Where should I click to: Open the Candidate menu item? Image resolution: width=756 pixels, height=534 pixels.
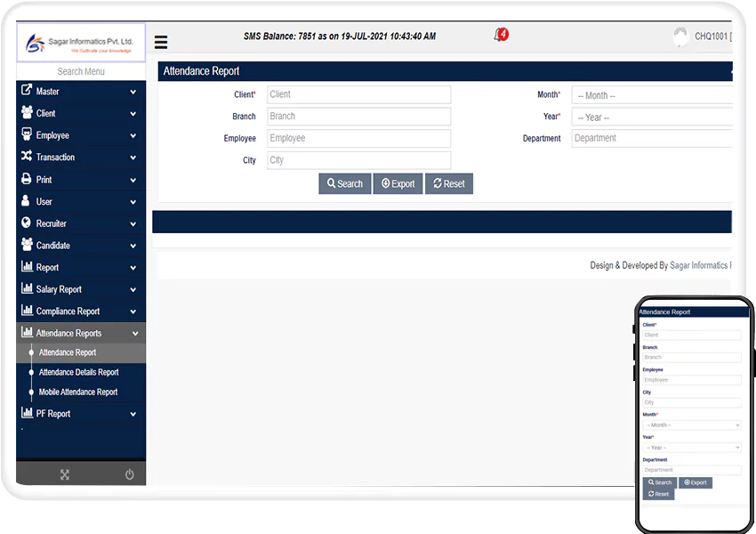(x=81, y=246)
